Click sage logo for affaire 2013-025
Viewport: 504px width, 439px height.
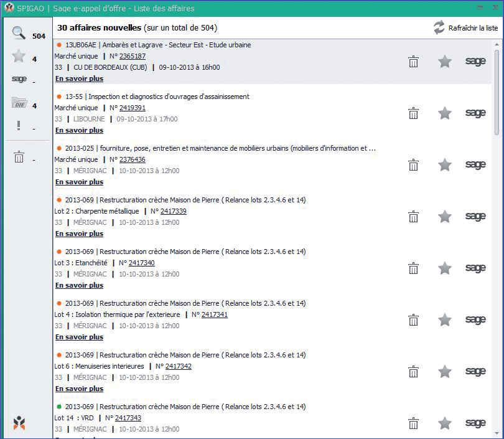[x=475, y=164]
